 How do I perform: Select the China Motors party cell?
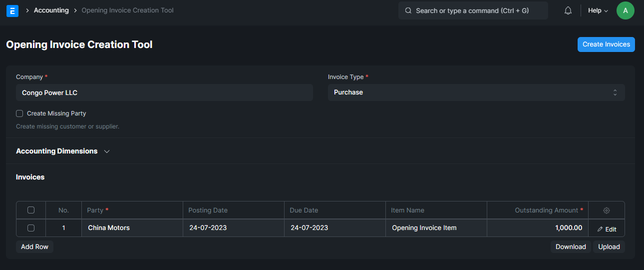click(132, 228)
